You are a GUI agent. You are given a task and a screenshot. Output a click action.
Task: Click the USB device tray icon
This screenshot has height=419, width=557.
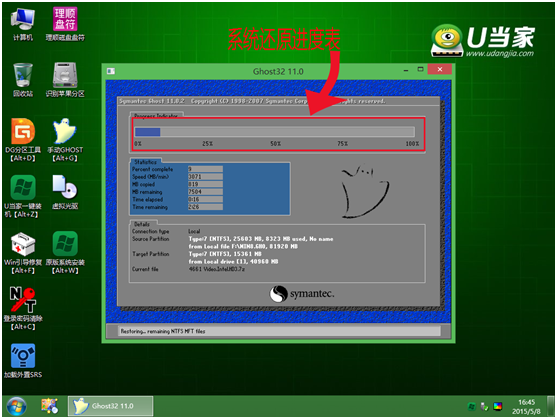[484, 406]
